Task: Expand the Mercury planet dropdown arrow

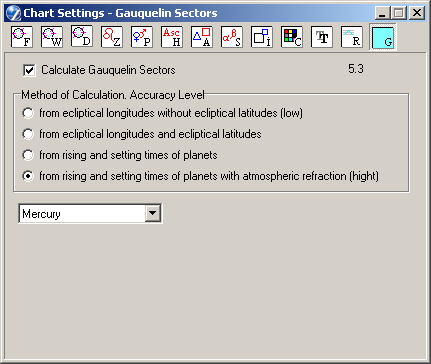Action: coord(153,213)
